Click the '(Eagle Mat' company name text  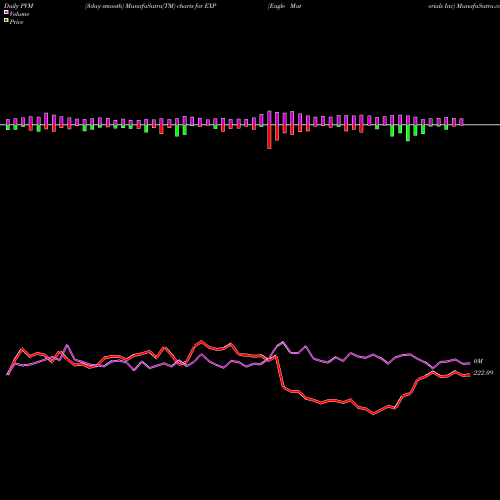pos(284,6)
